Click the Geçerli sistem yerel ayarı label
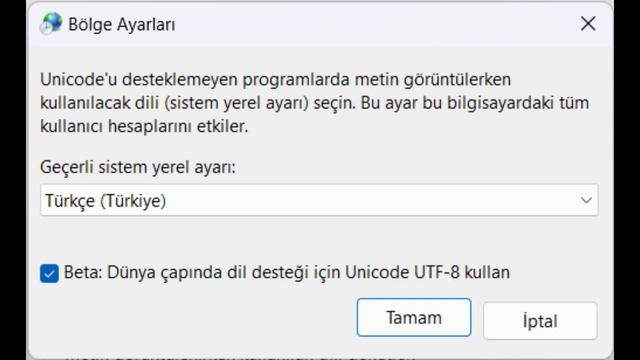This screenshot has height=360, width=640. click(x=138, y=167)
